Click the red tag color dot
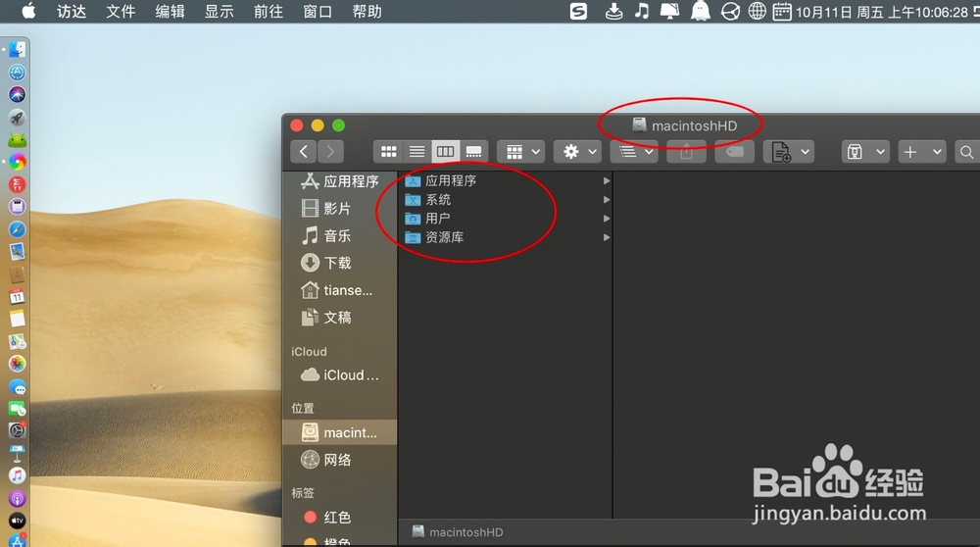This screenshot has height=547, width=980. click(310, 517)
